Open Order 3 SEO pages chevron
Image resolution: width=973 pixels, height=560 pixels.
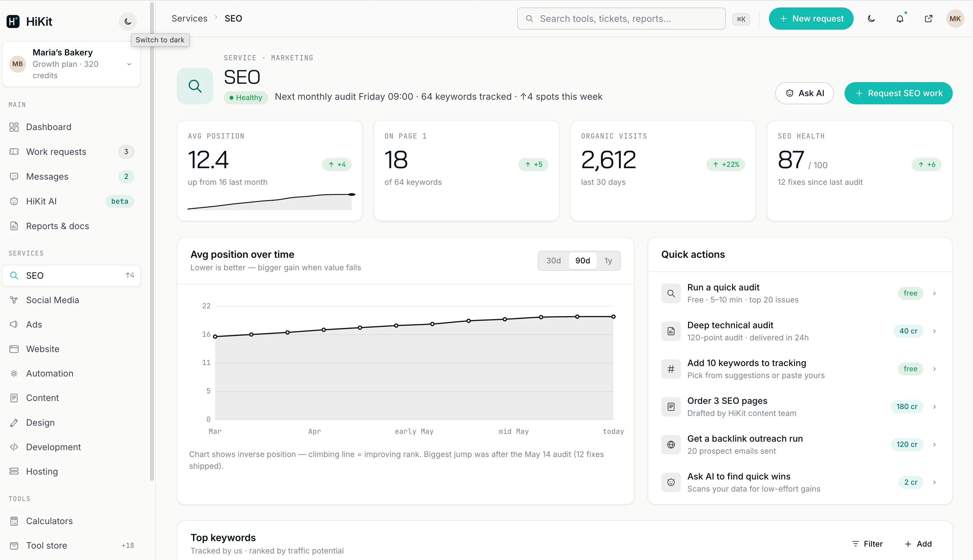pyautogui.click(x=935, y=406)
